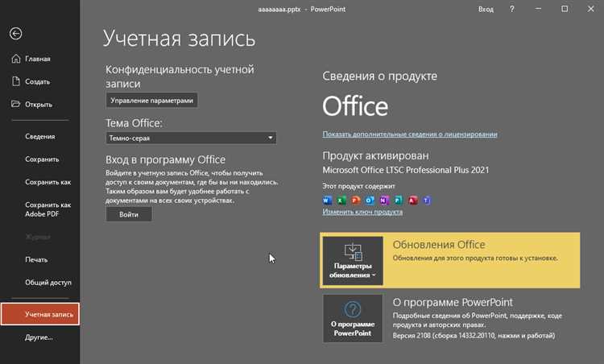
Task: Open Параметры обновления dropdown button
Action: tap(353, 261)
